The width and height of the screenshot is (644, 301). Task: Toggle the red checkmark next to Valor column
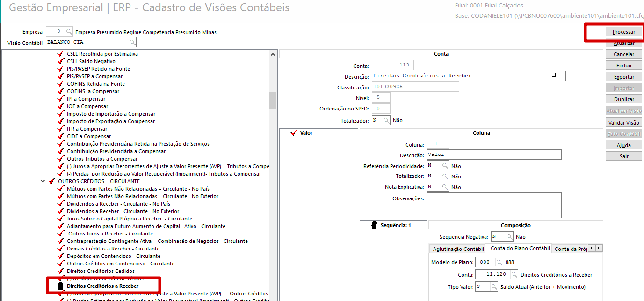coord(294,133)
